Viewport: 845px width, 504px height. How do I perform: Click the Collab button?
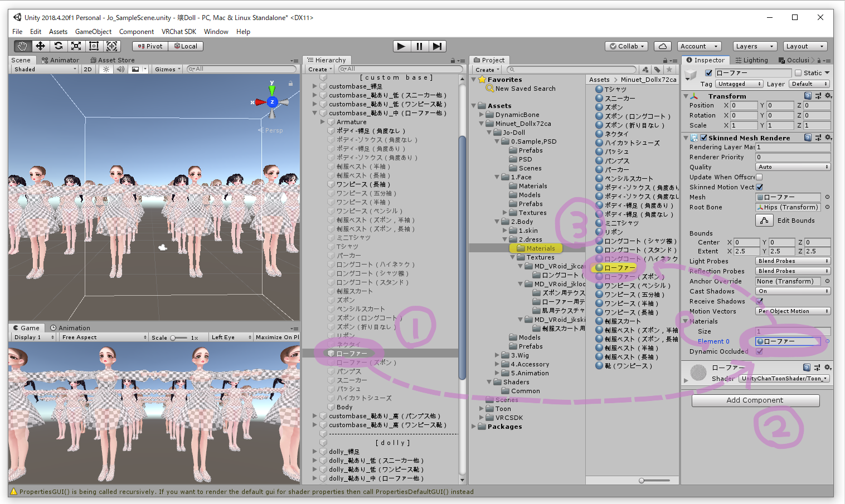tap(627, 46)
